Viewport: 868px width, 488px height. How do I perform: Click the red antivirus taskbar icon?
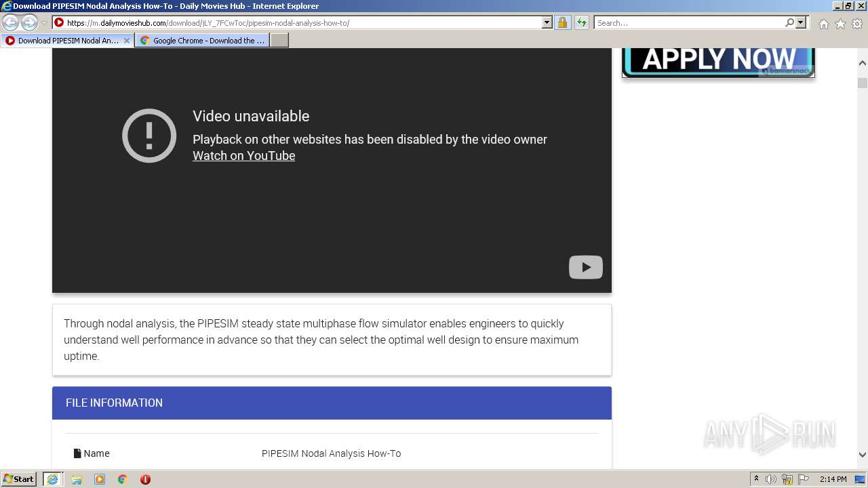tap(145, 479)
